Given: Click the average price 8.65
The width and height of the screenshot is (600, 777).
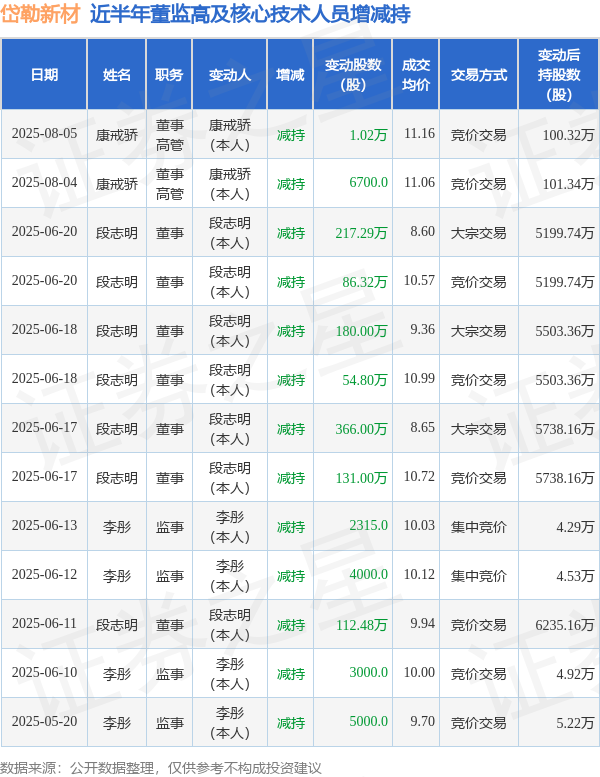Looking at the screenshot, I should click(422, 428).
